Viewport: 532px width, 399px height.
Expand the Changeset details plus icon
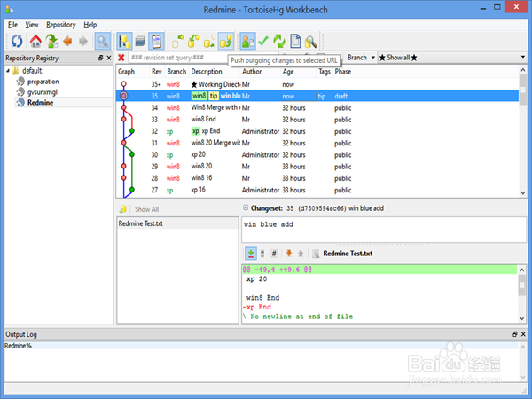246,208
